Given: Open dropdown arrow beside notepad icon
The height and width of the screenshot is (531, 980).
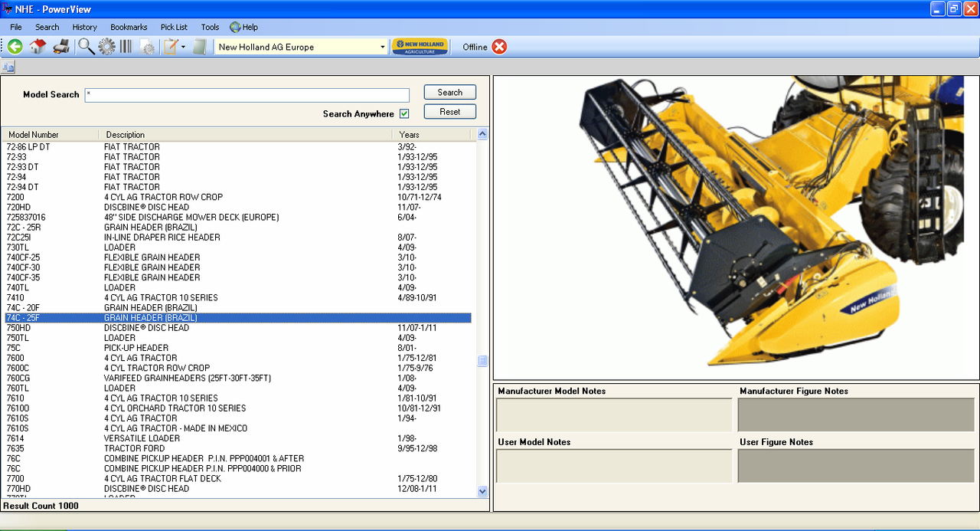Looking at the screenshot, I should point(183,48).
